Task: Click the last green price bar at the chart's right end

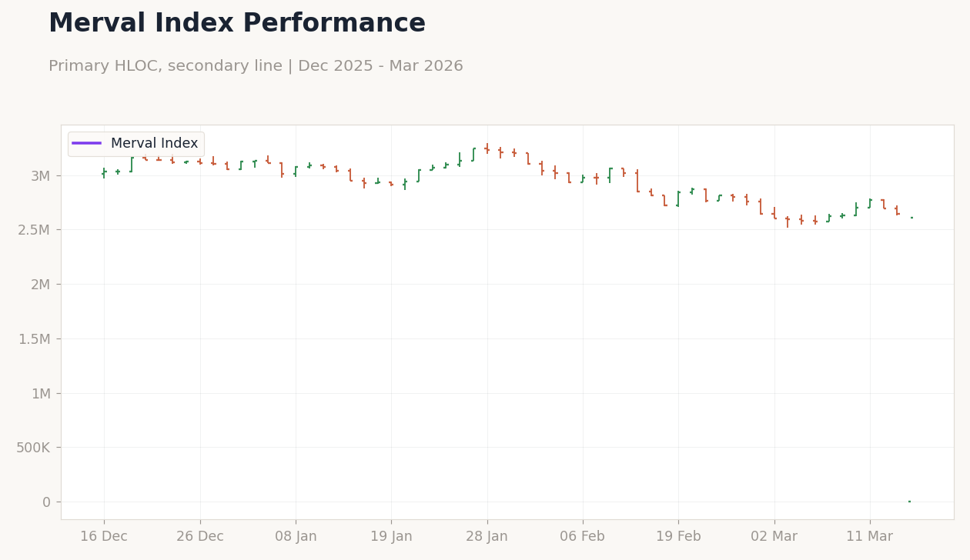Action: (911, 218)
